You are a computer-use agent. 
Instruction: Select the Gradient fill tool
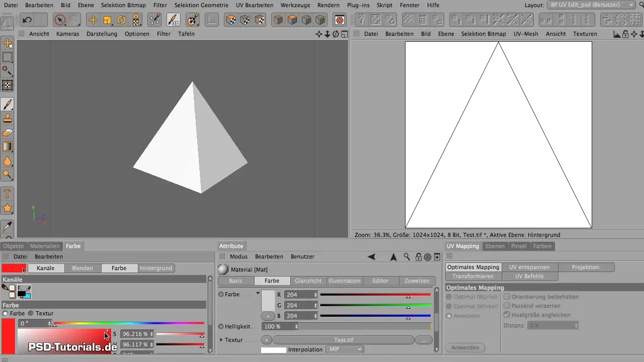(x=8, y=147)
